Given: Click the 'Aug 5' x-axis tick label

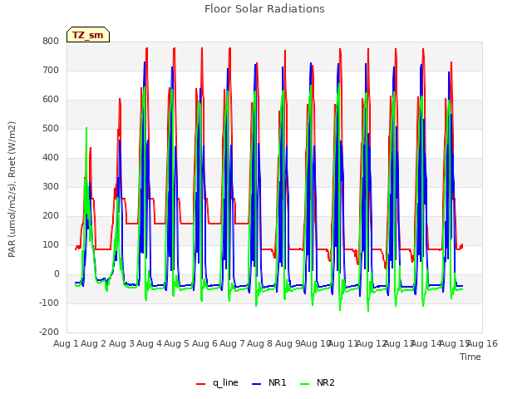Looking at the screenshot, I should 176,343.
